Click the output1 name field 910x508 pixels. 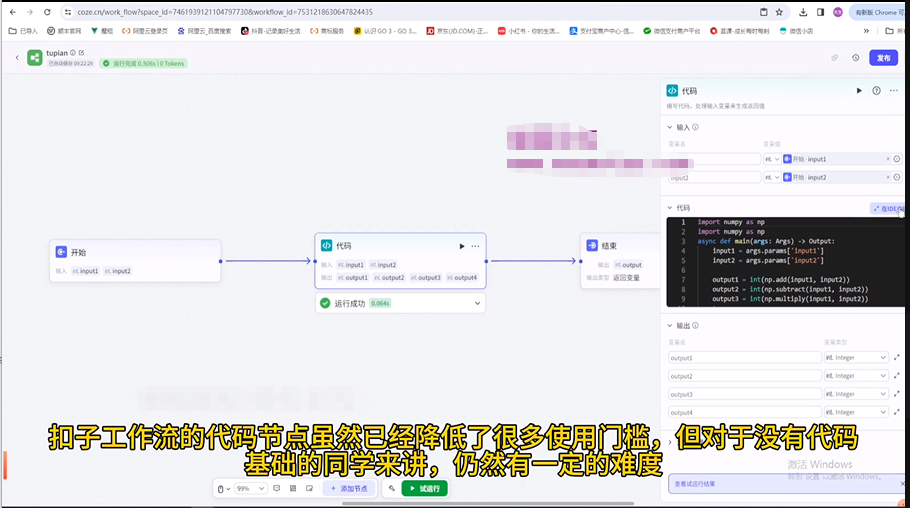[745, 358]
